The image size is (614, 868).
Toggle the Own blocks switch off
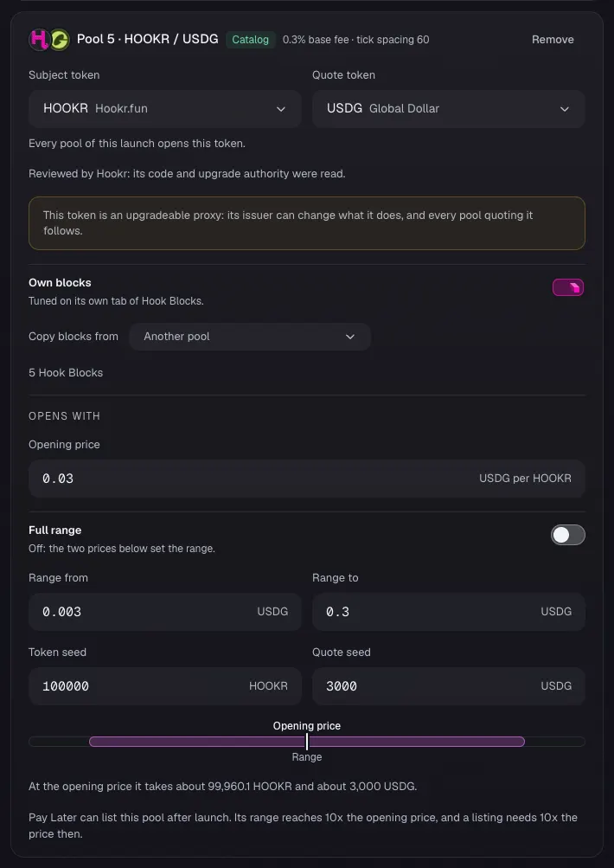(568, 287)
